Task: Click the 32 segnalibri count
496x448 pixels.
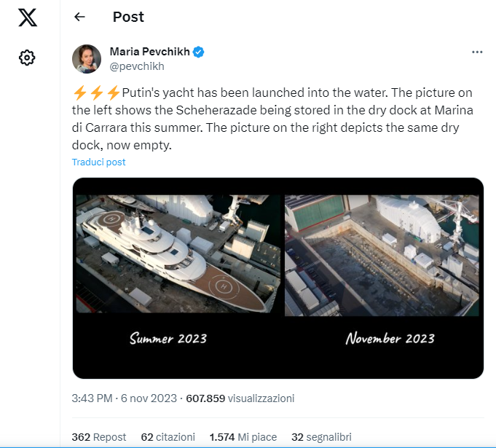Action: click(x=321, y=437)
